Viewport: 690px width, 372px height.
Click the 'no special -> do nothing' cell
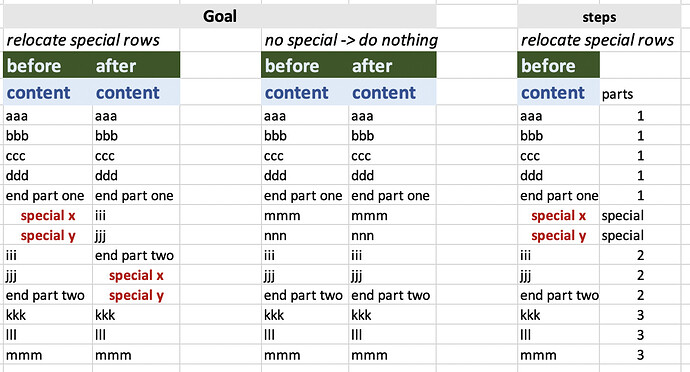[x=351, y=40]
